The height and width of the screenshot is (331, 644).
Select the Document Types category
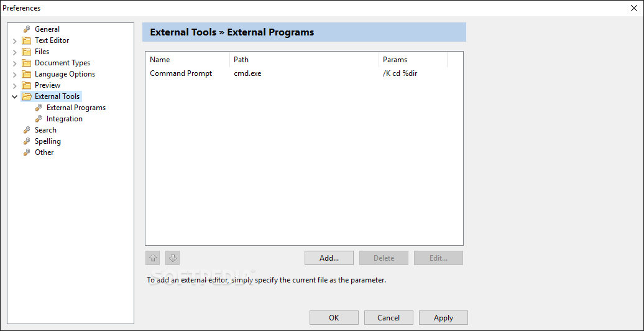pyautogui.click(x=62, y=63)
